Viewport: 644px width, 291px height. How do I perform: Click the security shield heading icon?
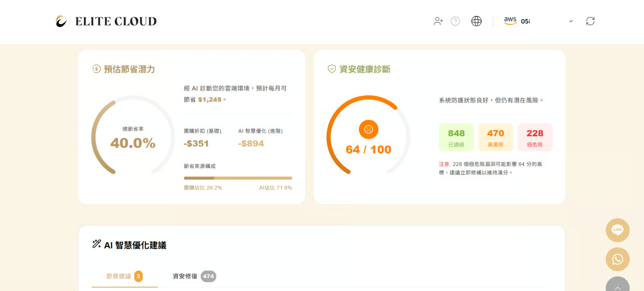click(332, 69)
